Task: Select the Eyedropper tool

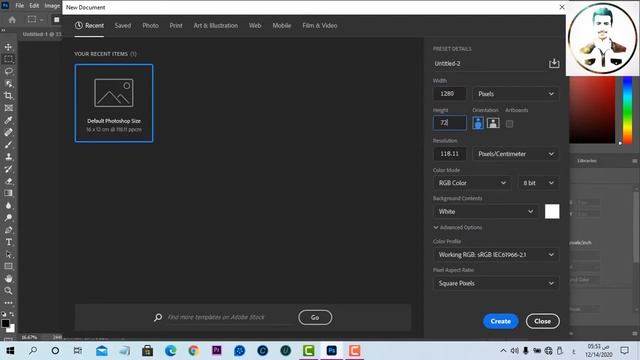Action: 8,120
